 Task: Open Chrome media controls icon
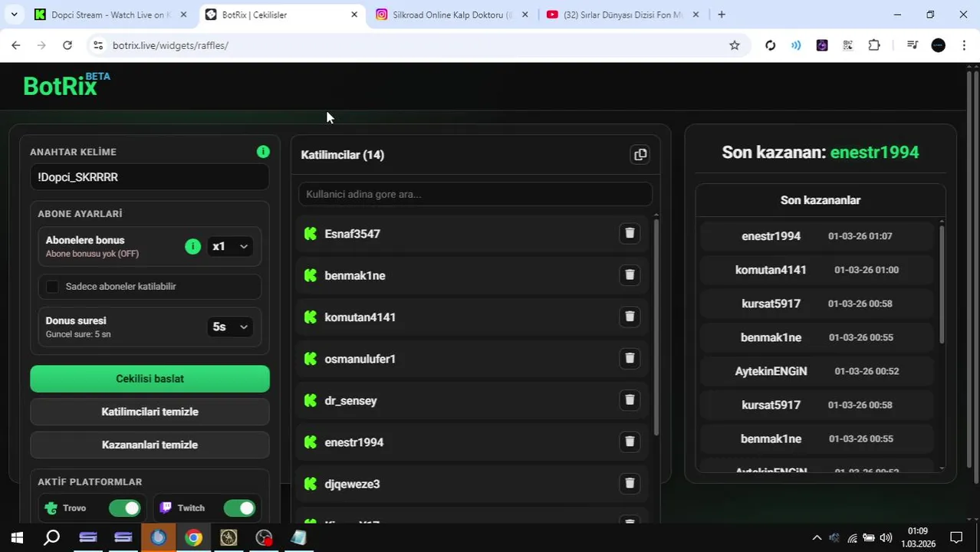912,45
